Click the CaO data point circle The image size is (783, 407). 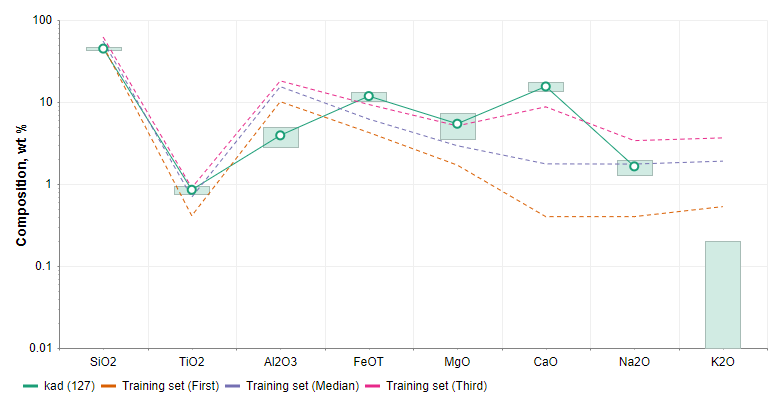coord(546,86)
